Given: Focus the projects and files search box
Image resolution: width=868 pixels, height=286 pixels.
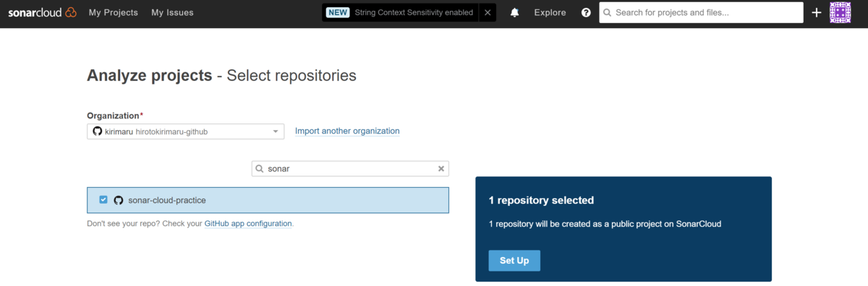Looking at the screenshot, I should tap(701, 12).
